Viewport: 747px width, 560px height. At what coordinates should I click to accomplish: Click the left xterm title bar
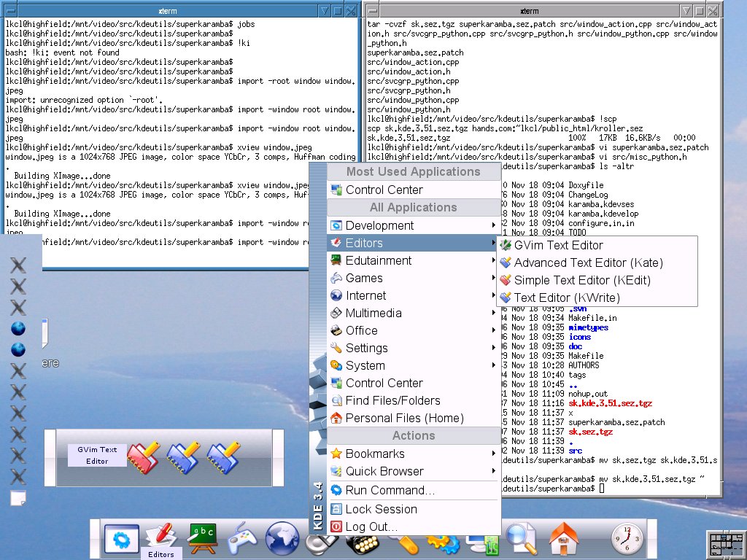pyautogui.click(x=168, y=10)
